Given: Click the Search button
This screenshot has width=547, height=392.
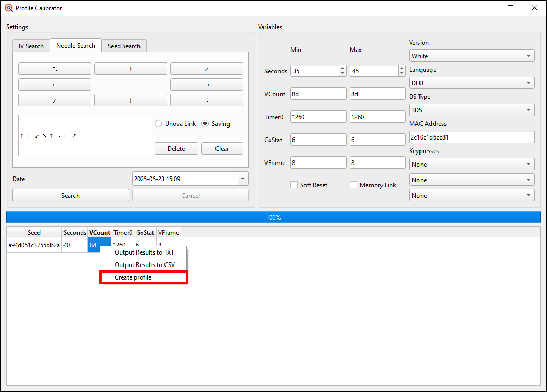Looking at the screenshot, I should point(70,195).
